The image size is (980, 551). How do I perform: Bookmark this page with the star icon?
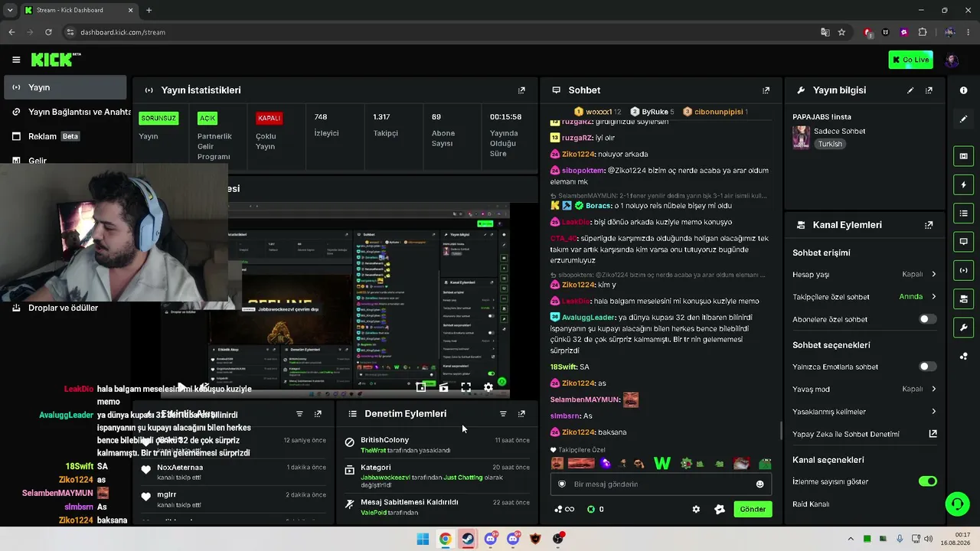point(841,32)
